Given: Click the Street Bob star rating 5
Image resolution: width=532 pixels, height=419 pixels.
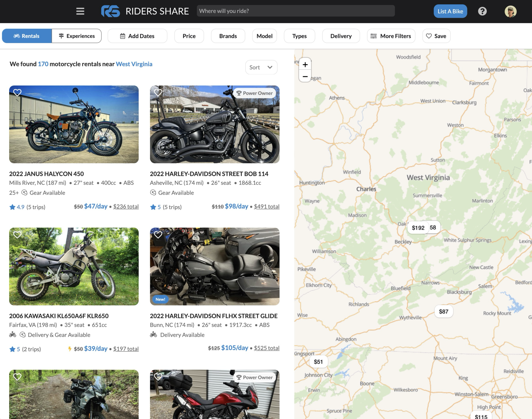Looking at the screenshot, I should [155, 207].
